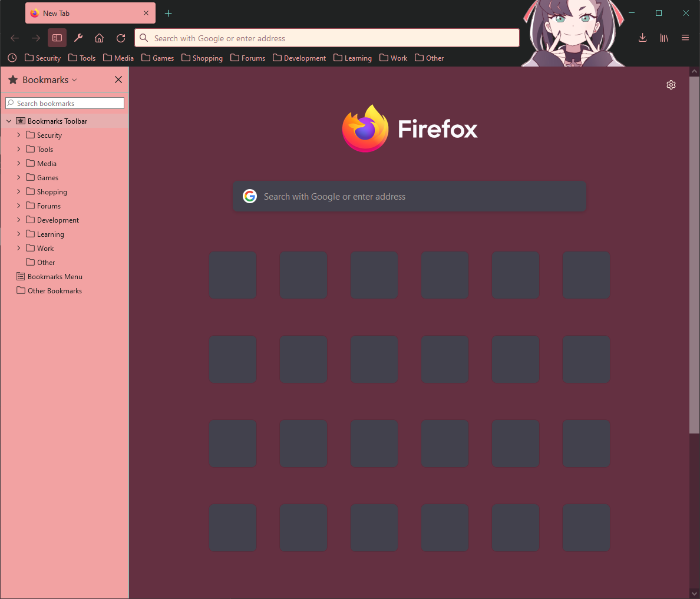Open a new tab with plus button
Image resolution: width=700 pixels, height=599 pixels.
(x=168, y=14)
